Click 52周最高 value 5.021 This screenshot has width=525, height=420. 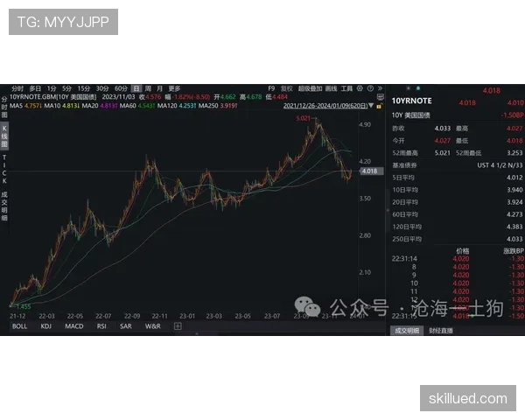tap(443, 153)
